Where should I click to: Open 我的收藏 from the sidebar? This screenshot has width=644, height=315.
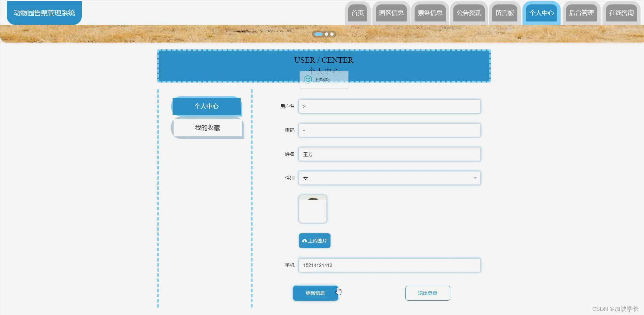tap(208, 128)
